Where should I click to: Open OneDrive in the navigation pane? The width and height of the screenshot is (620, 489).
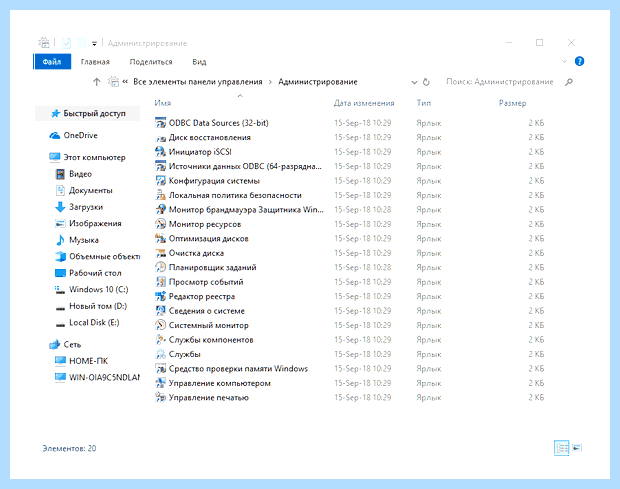click(x=81, y=135)
